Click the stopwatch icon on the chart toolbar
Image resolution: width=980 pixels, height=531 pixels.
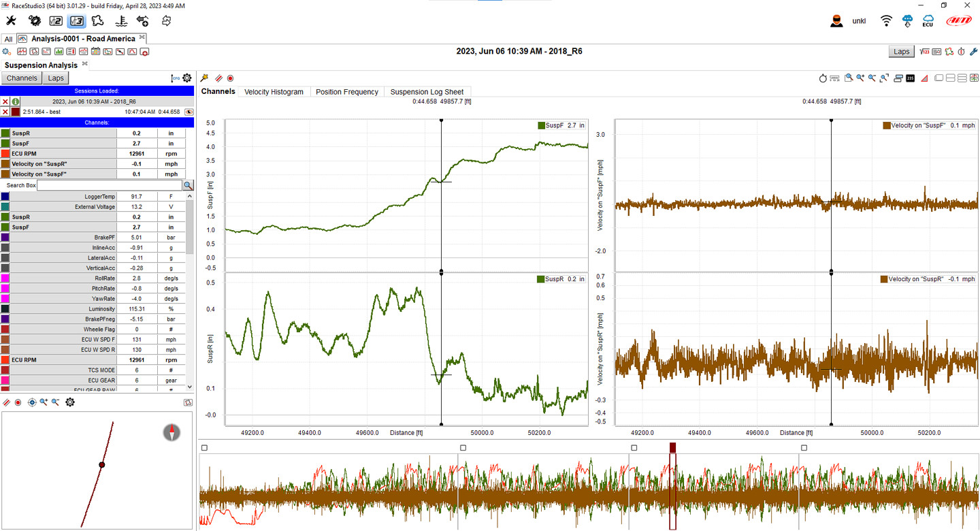click(822, 78)
